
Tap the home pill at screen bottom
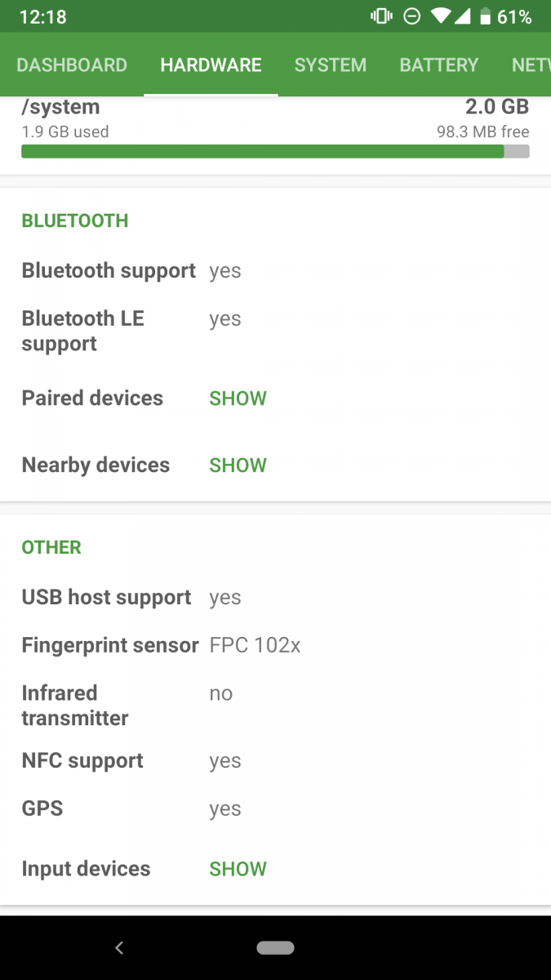[x=275, y=947]
